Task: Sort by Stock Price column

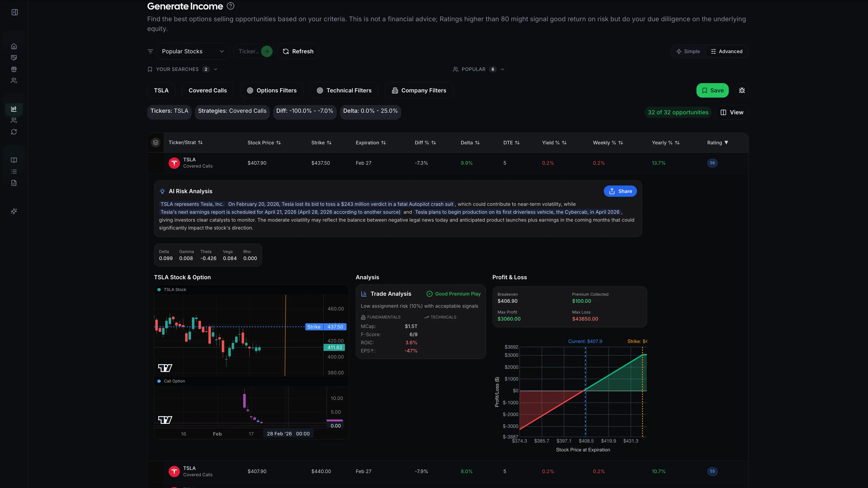Action: [x=264, y=143]
